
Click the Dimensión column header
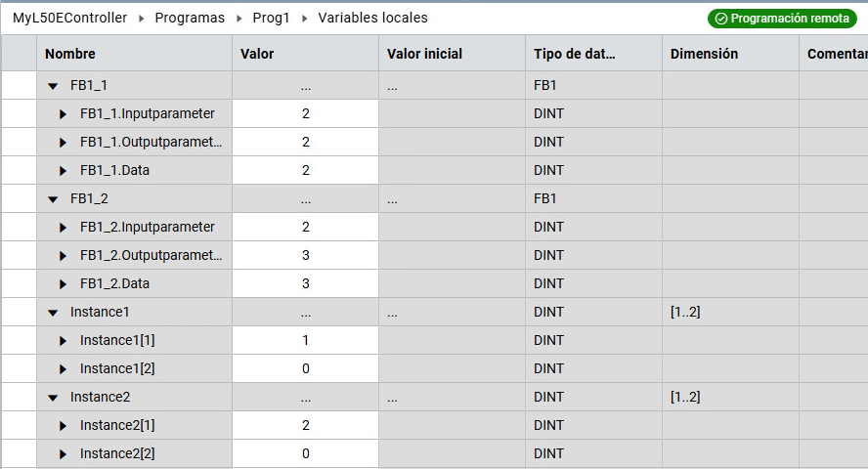coord(704,54)
